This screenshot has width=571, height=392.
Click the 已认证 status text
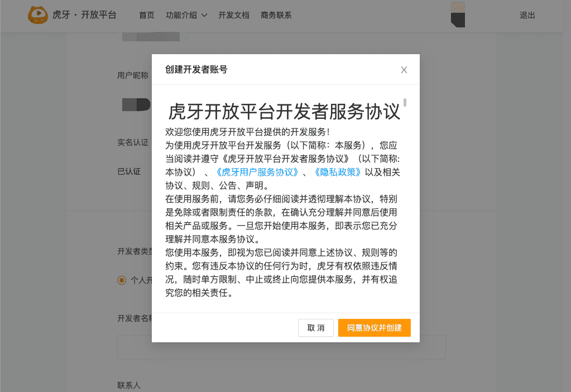click(129, 171)
